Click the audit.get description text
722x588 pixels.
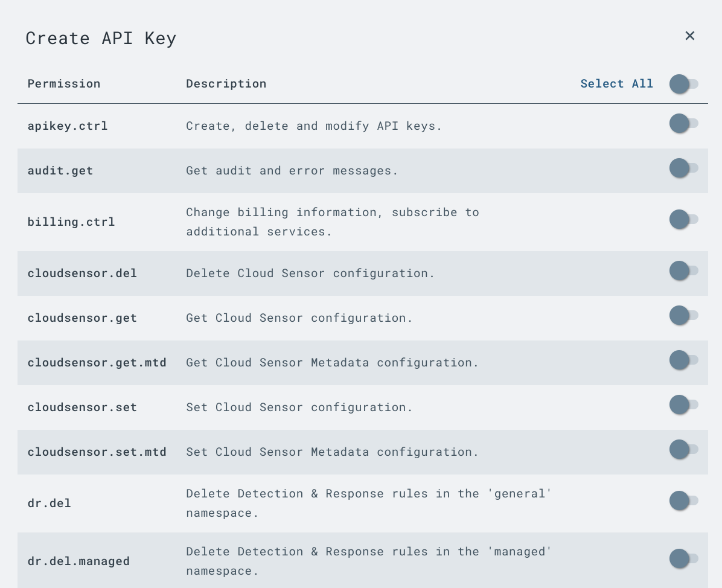point(292,171)
